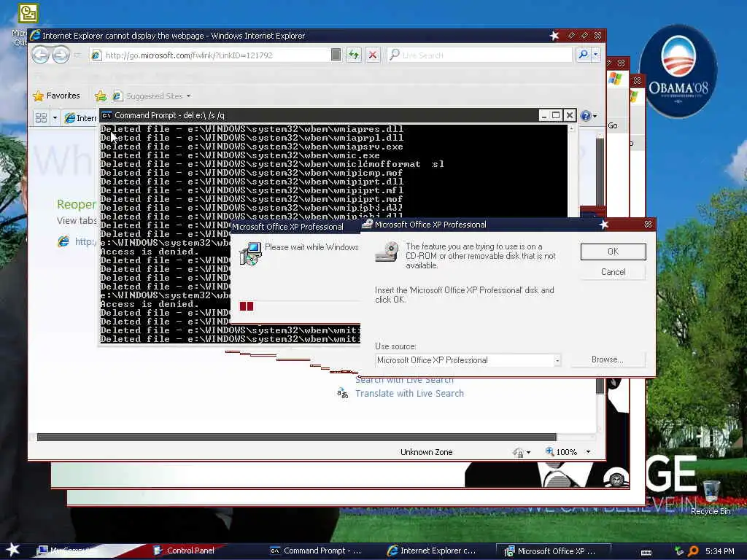Click the IE horizontal scrollbar
The image size is (747, 560).
pyautogui.click(x=296, y=437)
